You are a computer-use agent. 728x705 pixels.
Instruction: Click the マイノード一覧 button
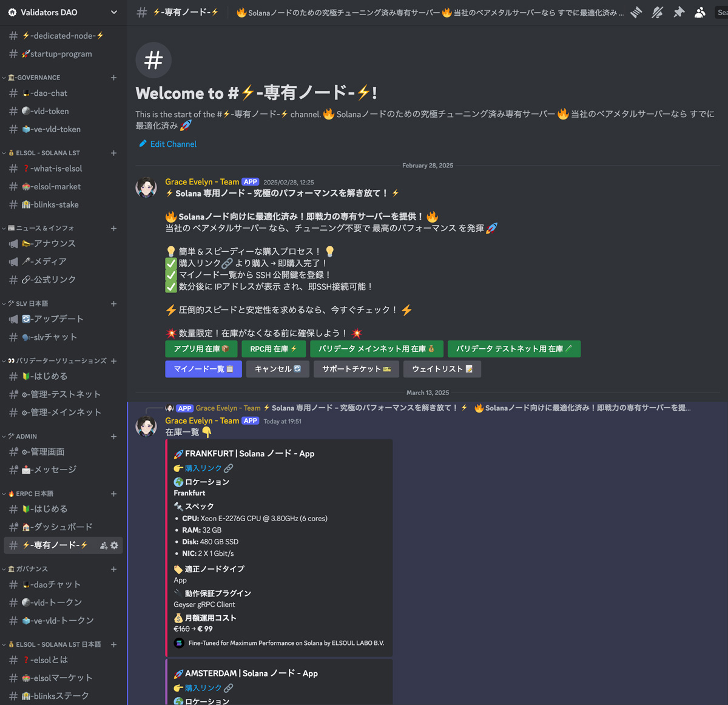[204, 369]
